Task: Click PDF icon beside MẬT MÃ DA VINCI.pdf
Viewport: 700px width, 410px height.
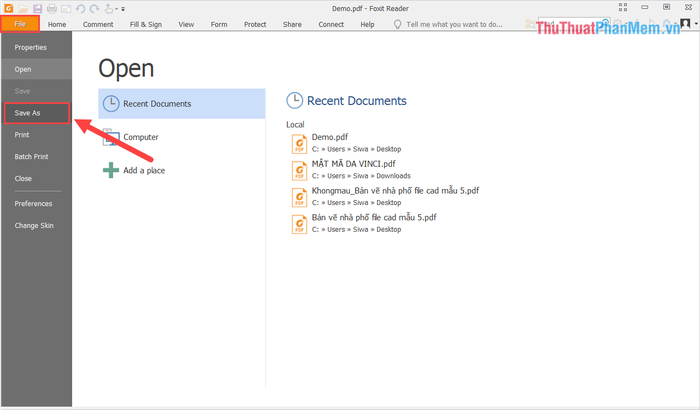Action: [x=299, y=171]
